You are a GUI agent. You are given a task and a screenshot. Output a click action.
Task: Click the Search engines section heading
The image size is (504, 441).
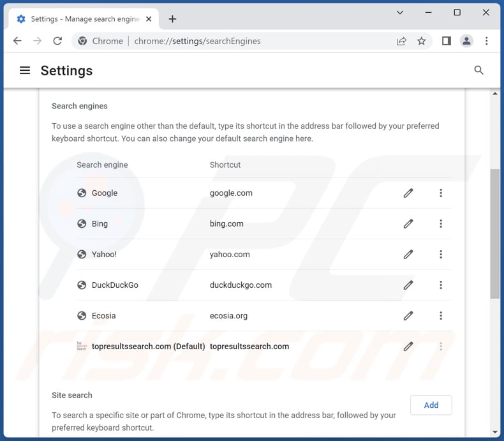[x=79, y=106]
